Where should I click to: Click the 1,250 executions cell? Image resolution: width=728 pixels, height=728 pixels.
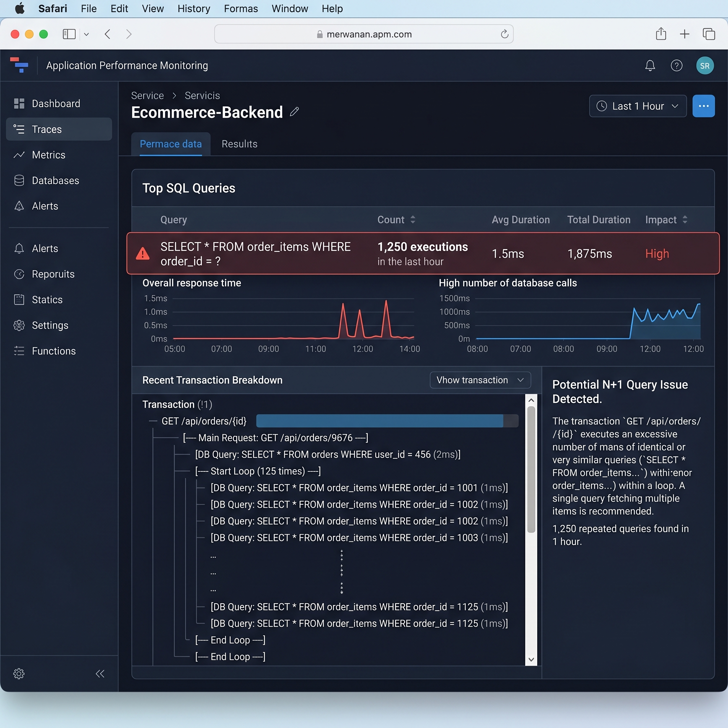coord(423,253)
